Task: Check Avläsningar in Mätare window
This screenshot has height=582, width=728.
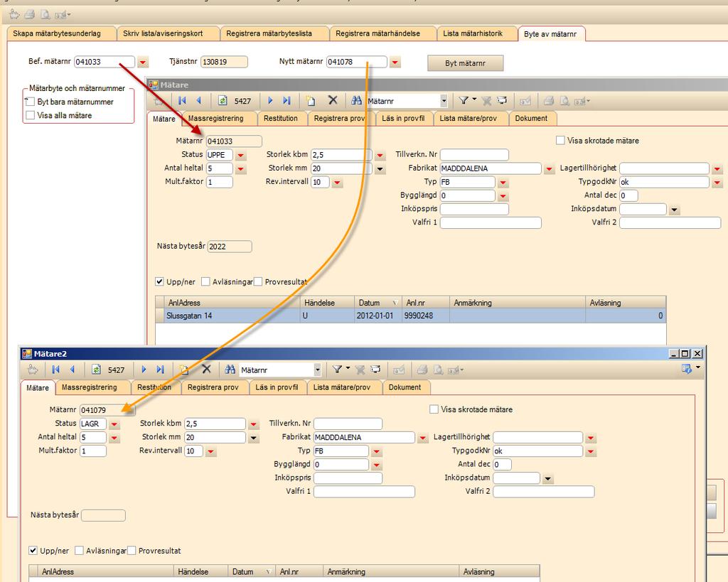Action: point(205,281)
